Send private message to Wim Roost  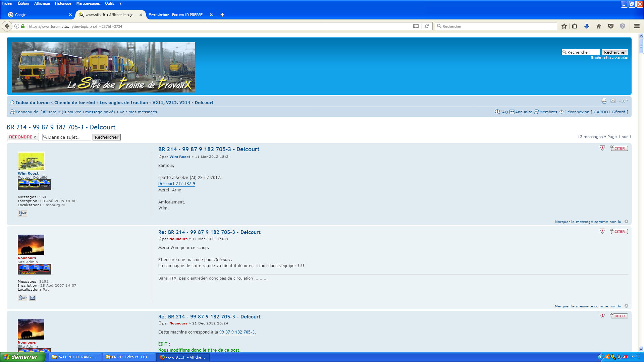click(22, 213)
